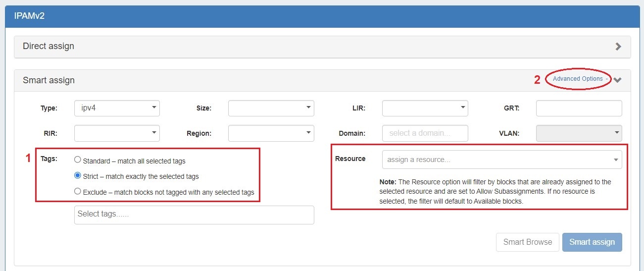Image resolution: width=644 pixels, height=271 pixels.
Task: Open the RIR dropdown
Action: [x=117, y=133]
